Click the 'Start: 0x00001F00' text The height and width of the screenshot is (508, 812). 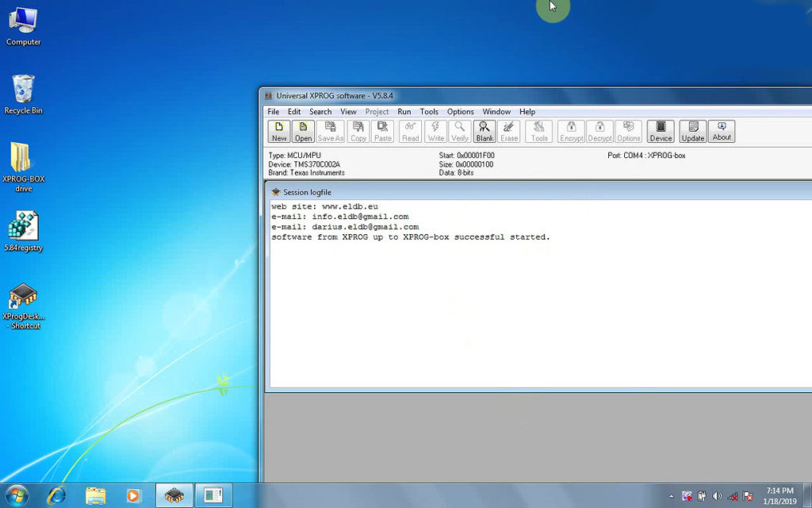point(466,156)
